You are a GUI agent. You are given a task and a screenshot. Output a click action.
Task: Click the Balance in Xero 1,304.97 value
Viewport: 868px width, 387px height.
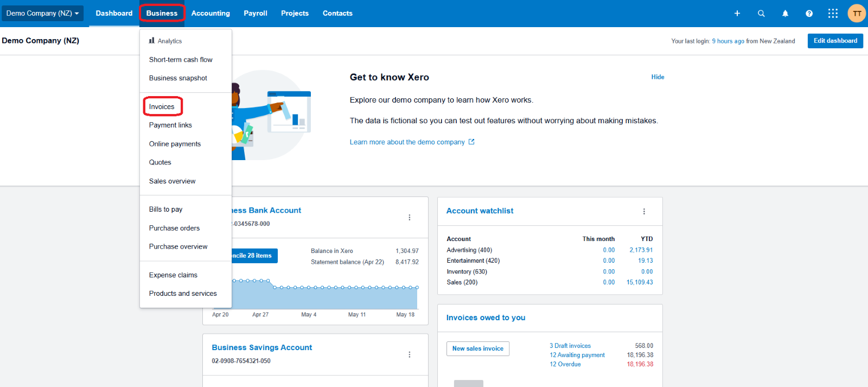(x=407, y=251)
